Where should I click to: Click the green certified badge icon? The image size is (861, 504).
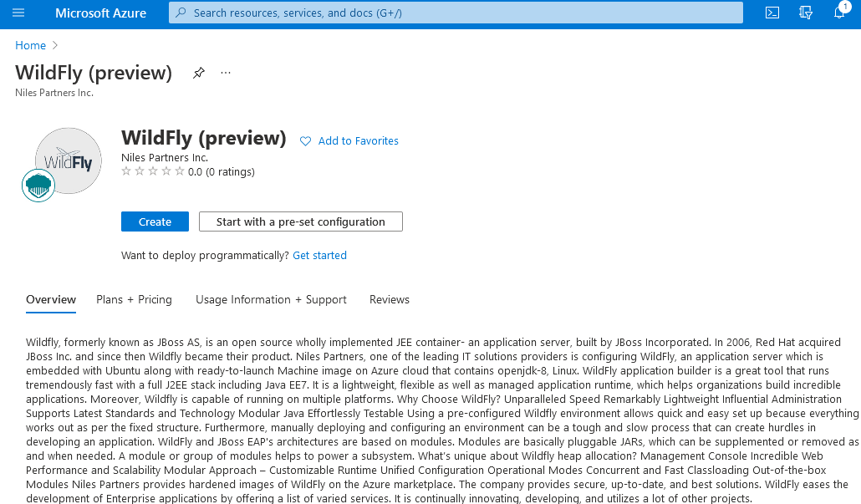tap(38, 186)
